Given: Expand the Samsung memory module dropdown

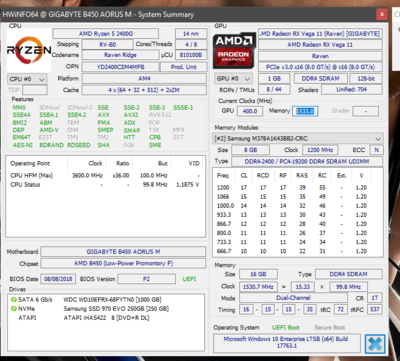Looking at the screenshot, I should [x=297, y=139].
